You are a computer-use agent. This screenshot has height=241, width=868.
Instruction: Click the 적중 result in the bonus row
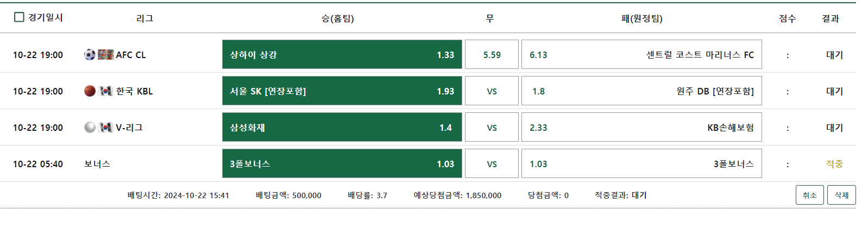[x=834, y=163]
